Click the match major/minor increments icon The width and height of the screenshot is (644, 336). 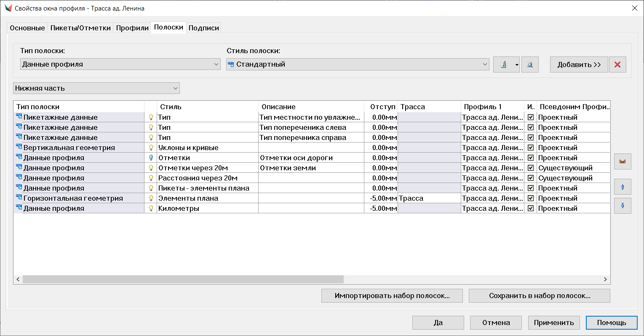click(623, 161)
